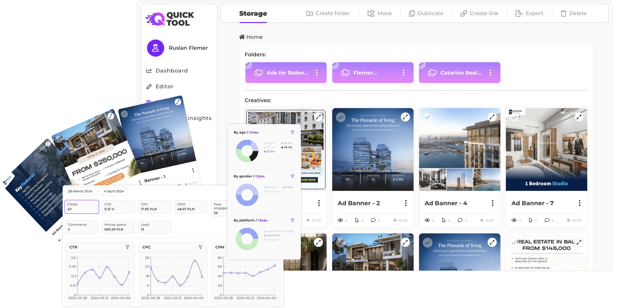The width and height of the screenshot is (644, 308).
Task: Open the Flemer... folder
Action: click(x=372, y=73)
